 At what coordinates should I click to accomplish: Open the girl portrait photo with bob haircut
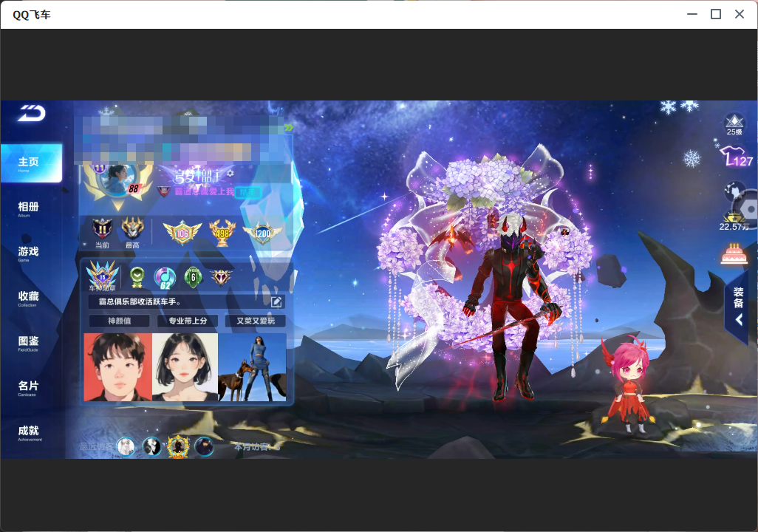[x=185, y=367]
